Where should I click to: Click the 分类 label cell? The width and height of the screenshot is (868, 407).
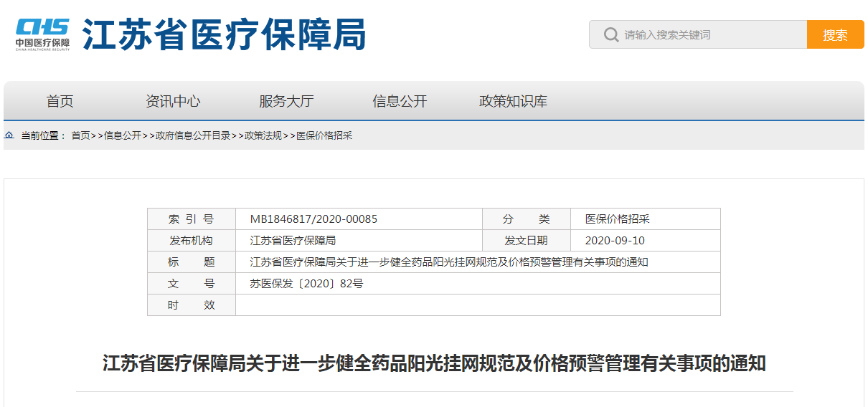(527, 219)
